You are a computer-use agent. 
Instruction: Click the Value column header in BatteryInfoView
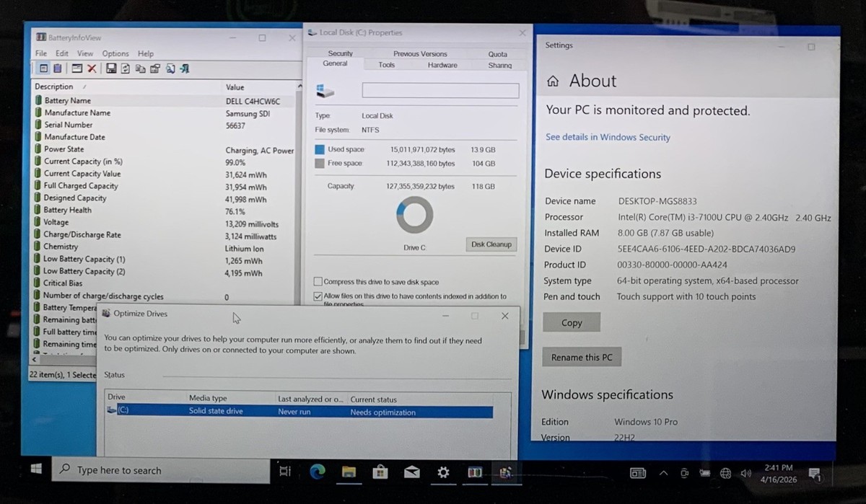pos(260,87)
